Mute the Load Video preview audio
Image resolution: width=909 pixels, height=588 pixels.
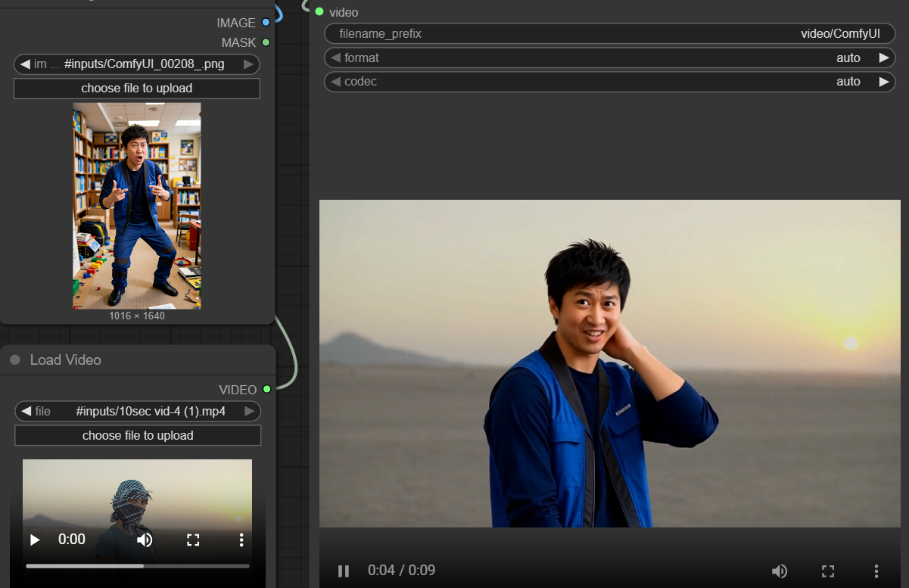point(145,540)
